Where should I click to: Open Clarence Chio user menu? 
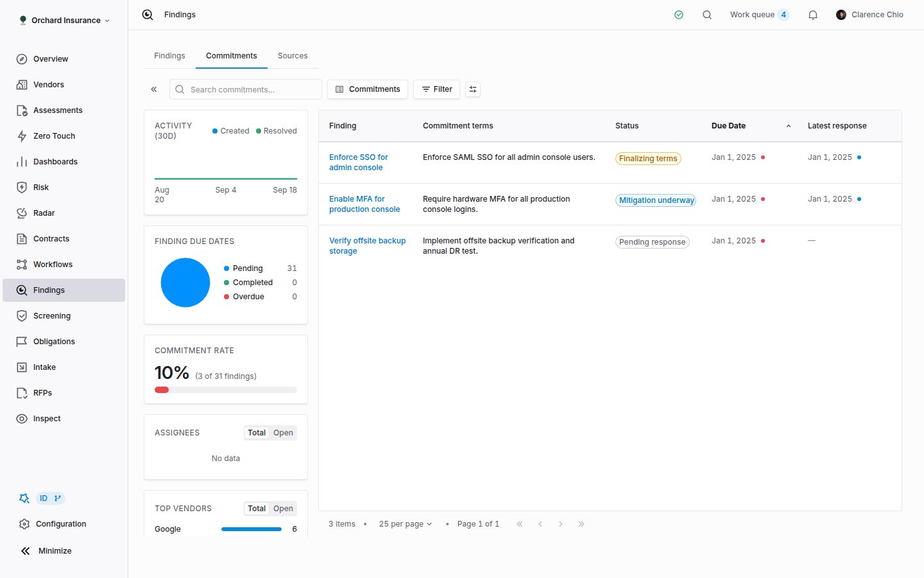point(869,15)
